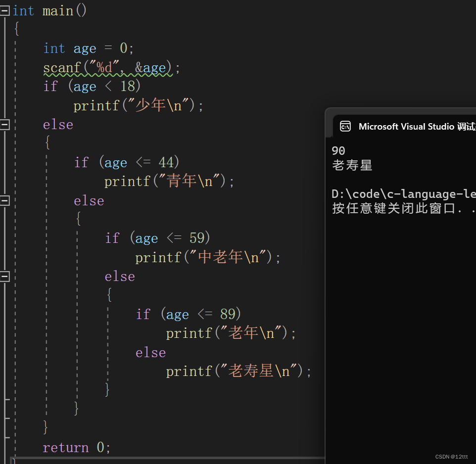The height and width of the screenshot is (464, 476).
Task: Click the printf("老年\n") statement
Action: 231,333
